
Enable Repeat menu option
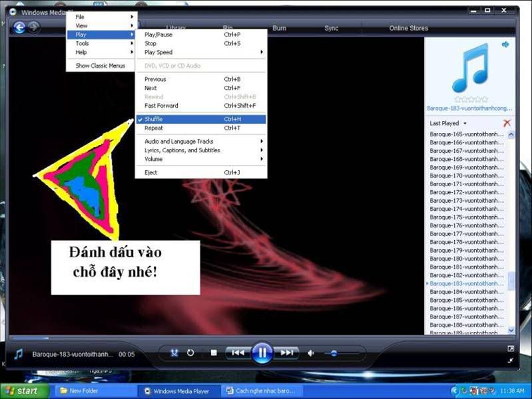click(x=201, y=128)
